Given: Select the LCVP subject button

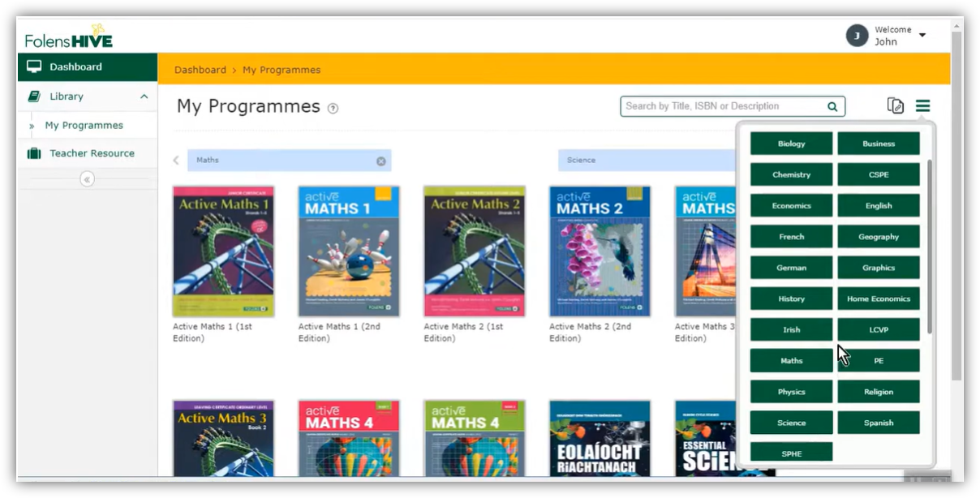Looking at the screenshot, I should (879, 330).
